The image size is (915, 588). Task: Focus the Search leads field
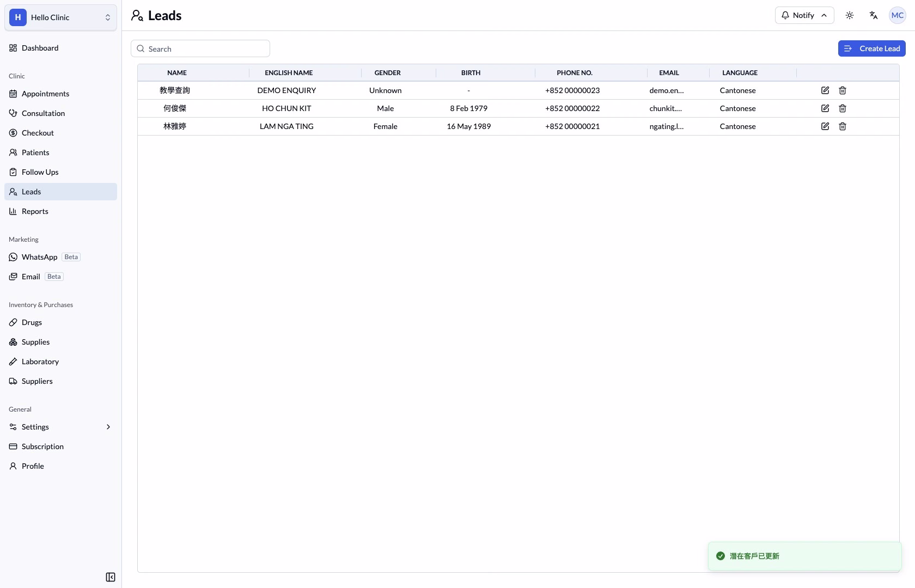(x=200, y=48)
